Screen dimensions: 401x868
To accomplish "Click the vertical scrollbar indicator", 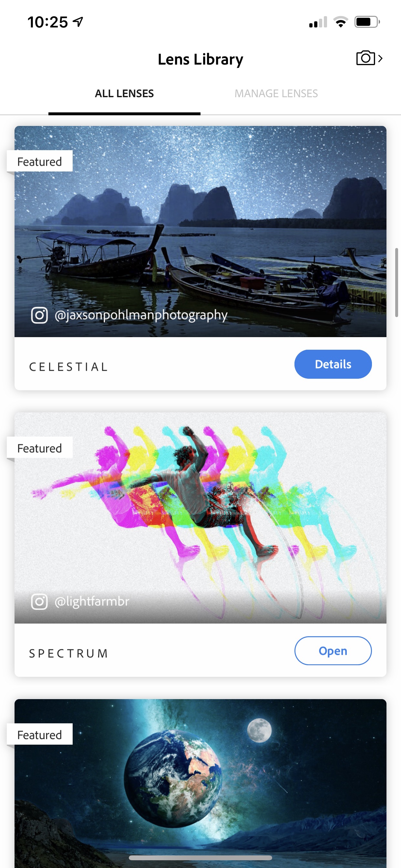I will [x=396, y=282].
